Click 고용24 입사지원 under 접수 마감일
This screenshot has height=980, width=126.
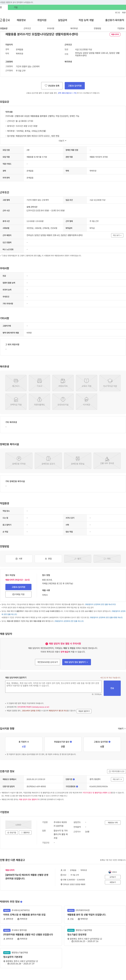(18, 587)
